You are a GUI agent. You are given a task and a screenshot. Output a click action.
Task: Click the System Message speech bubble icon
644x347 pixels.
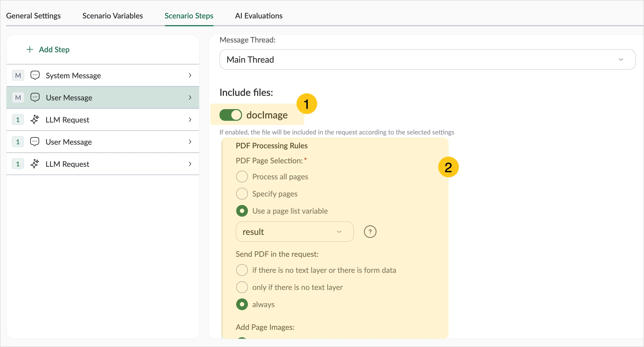[x=35, y=75]
